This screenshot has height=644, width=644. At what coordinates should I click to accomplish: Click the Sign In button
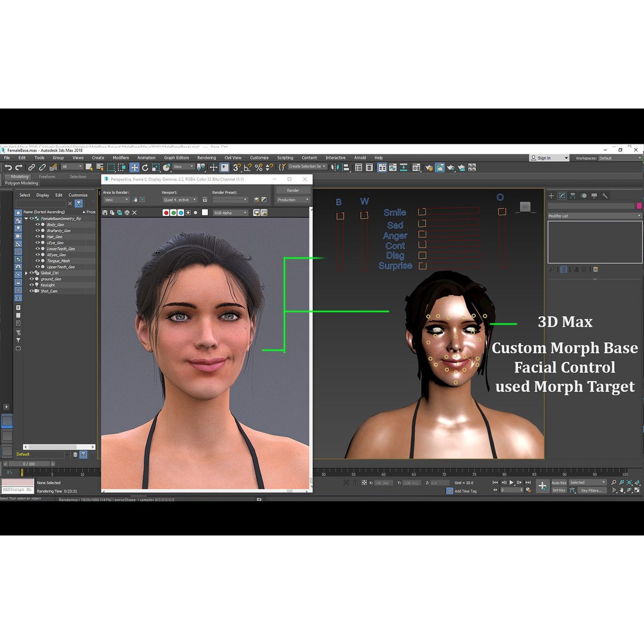[549, 158]
